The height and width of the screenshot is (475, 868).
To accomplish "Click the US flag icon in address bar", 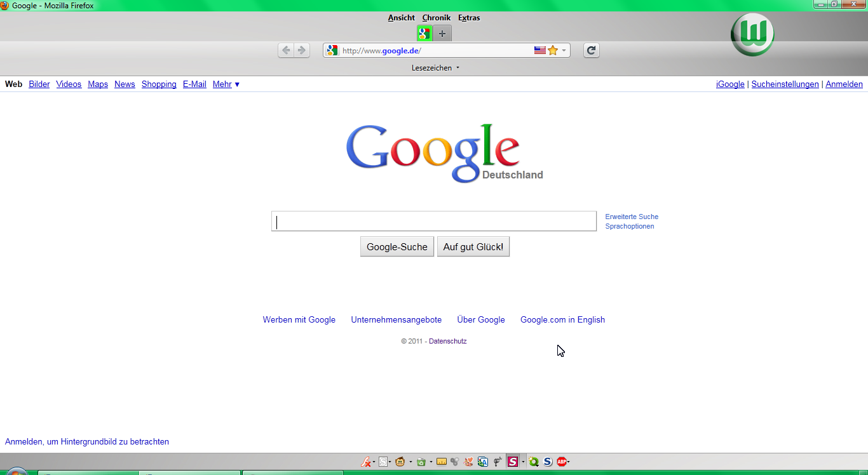I will (x=540, y=50).
